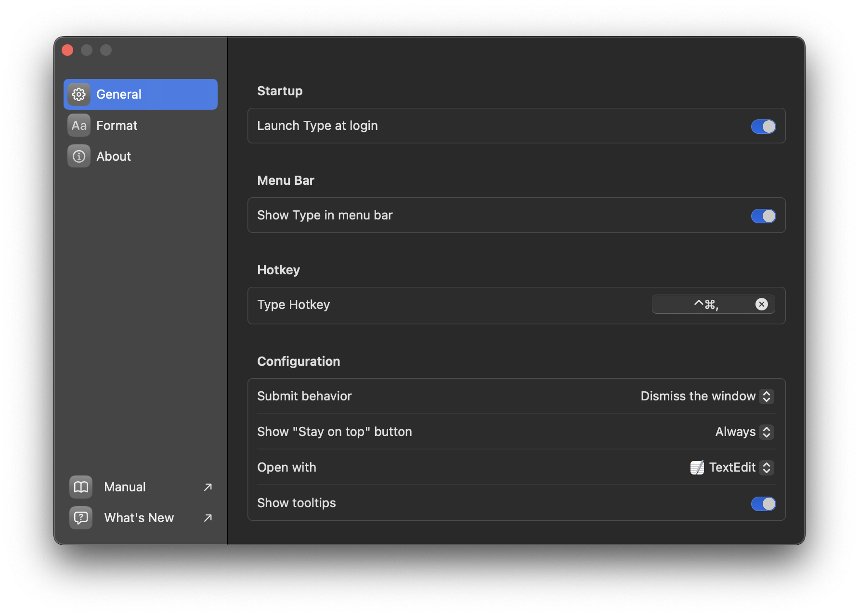Image resolution: width=859 pixels, height=616 pixels.
Task: Open the Manual link
Action: coord(141,487)
